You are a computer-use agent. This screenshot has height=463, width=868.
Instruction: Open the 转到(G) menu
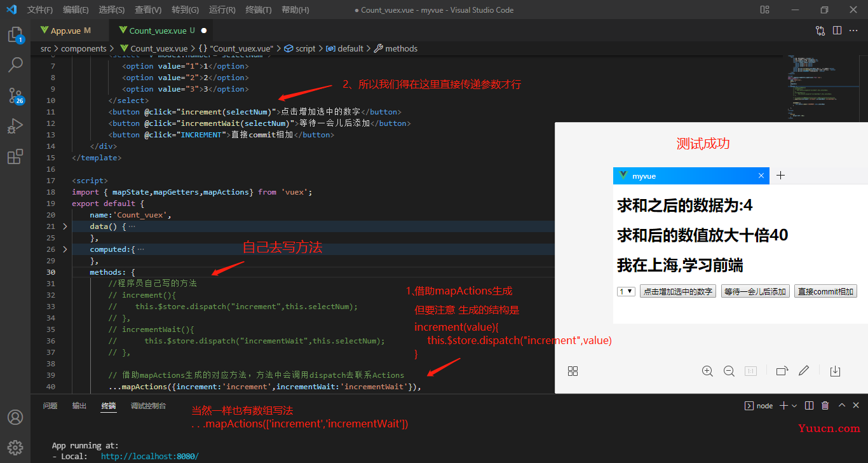[x=185, y=10]
